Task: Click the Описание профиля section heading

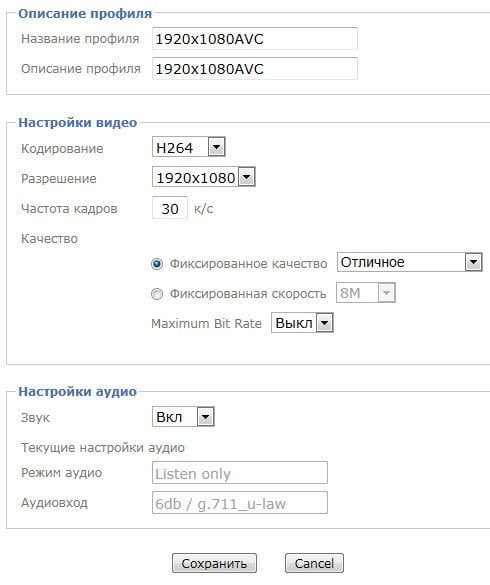Action: click(85, 14)
